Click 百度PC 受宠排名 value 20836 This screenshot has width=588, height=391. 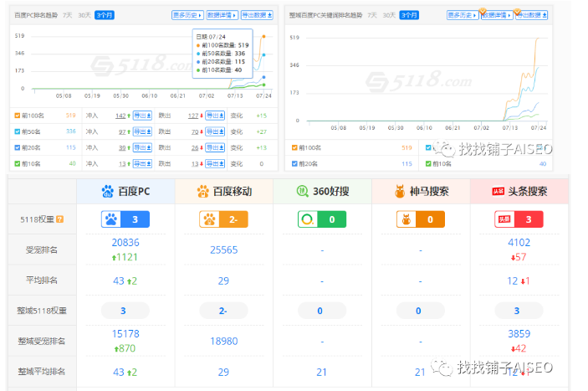tap(125, 243)
